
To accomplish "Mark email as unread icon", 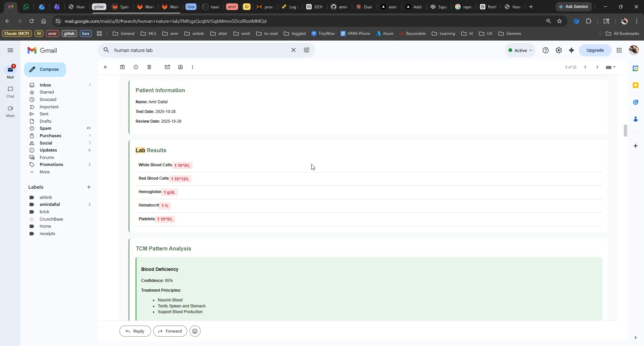I will pos(167,67).
